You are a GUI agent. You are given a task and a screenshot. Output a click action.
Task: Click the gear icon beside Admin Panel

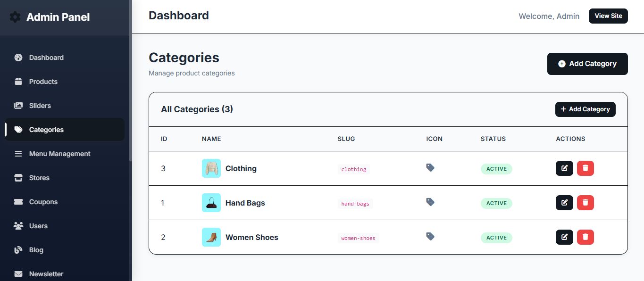tap(15, 17)
